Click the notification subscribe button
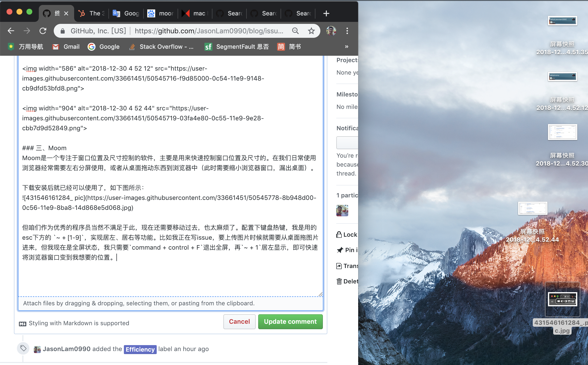Screen dimensions: 588x365 347,143
